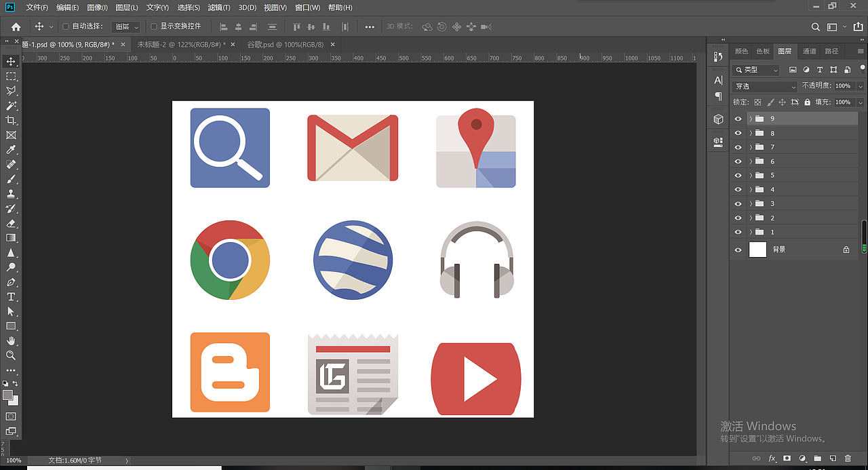
Task: Select the Gradient tool
Action: coord(11,238)
